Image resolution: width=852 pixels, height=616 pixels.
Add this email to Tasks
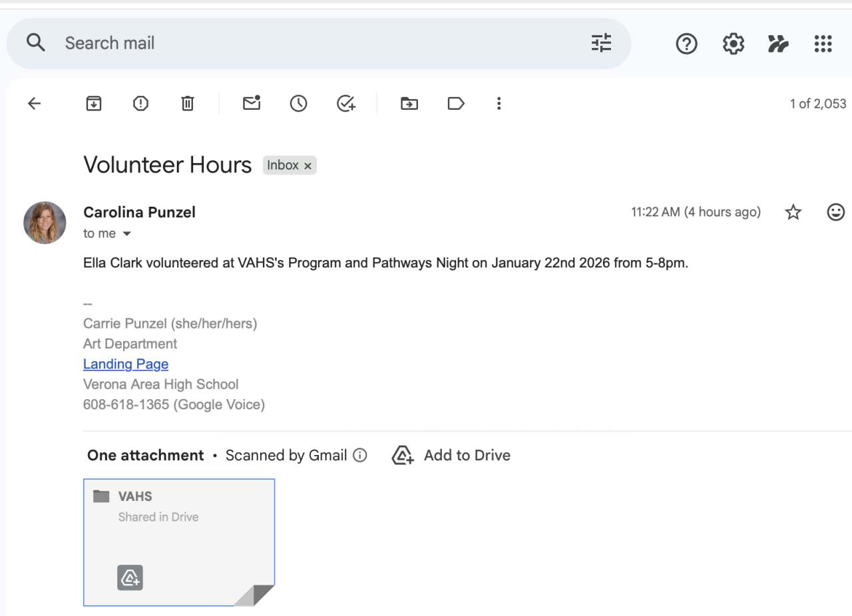346,104
